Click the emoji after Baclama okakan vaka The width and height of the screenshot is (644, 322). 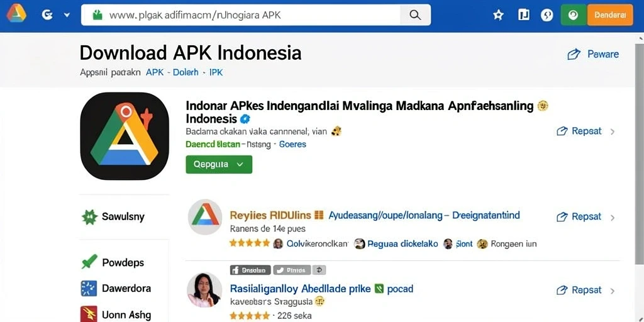click(x=336, y=131)
